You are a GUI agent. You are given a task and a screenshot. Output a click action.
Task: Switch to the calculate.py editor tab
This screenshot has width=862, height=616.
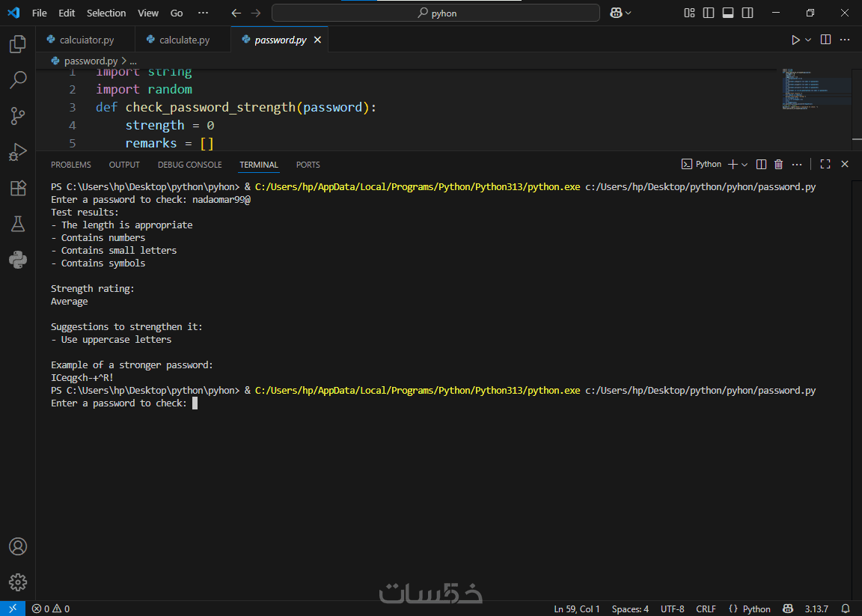point(184,40)
